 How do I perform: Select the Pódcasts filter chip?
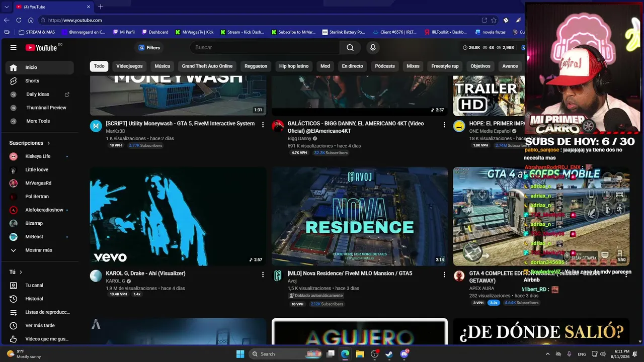[x=385, y=66]
